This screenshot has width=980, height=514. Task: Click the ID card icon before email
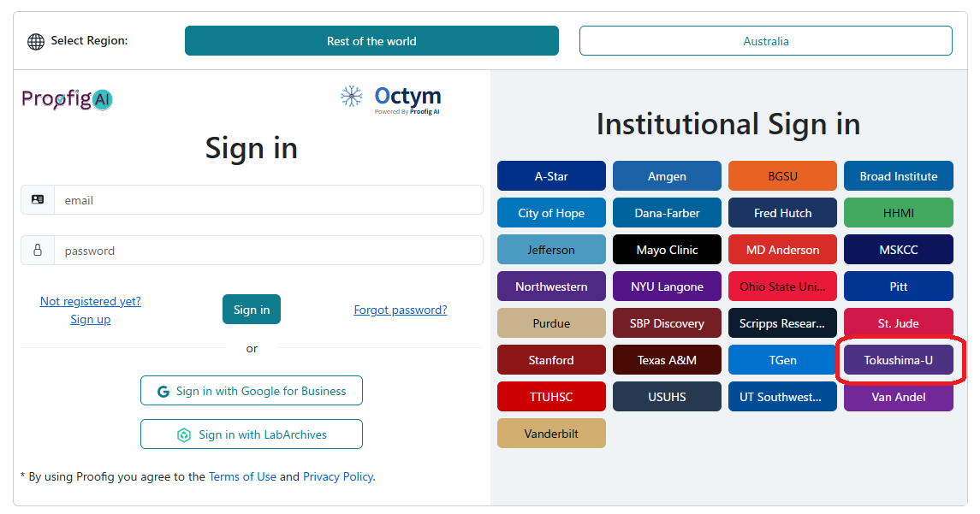[x=38, y=199]
